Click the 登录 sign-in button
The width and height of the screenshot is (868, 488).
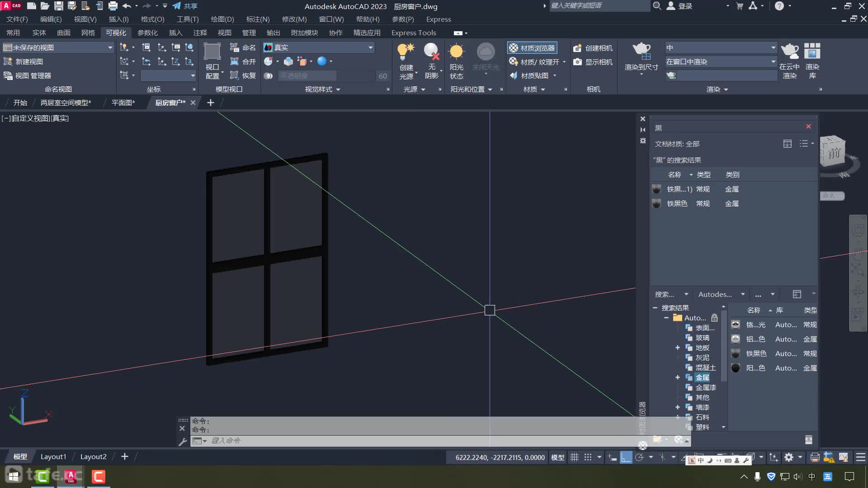[680, 6]
